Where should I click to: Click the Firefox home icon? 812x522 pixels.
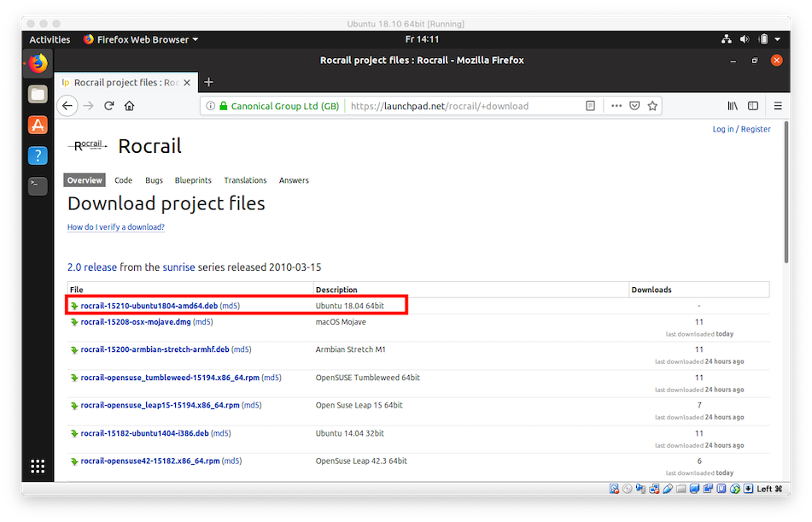(x=130, y=106)
